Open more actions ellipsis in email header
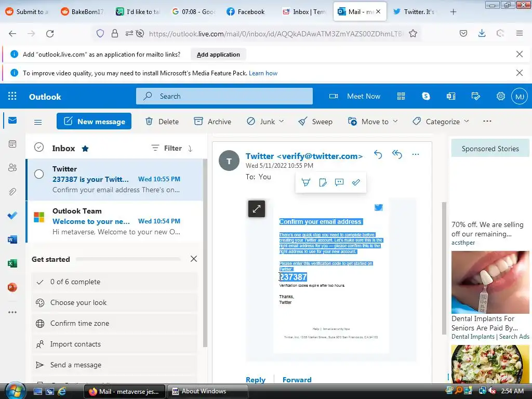 point(416,155)
